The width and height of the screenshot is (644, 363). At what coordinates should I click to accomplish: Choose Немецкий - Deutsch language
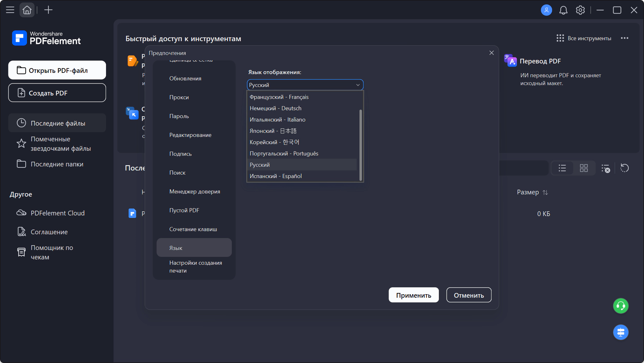pos(302,108)
